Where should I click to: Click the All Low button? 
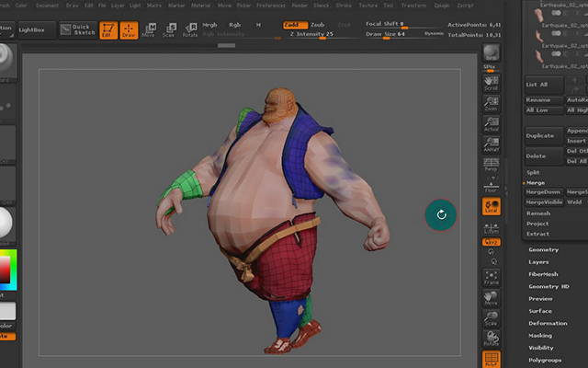tap(544, 110)
